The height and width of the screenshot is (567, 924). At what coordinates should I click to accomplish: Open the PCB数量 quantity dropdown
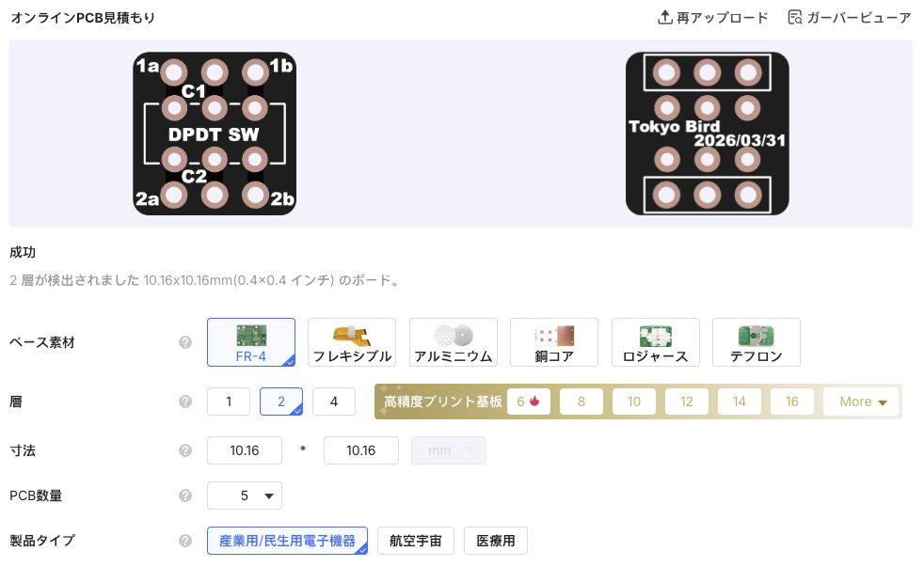tap(244, 496)
